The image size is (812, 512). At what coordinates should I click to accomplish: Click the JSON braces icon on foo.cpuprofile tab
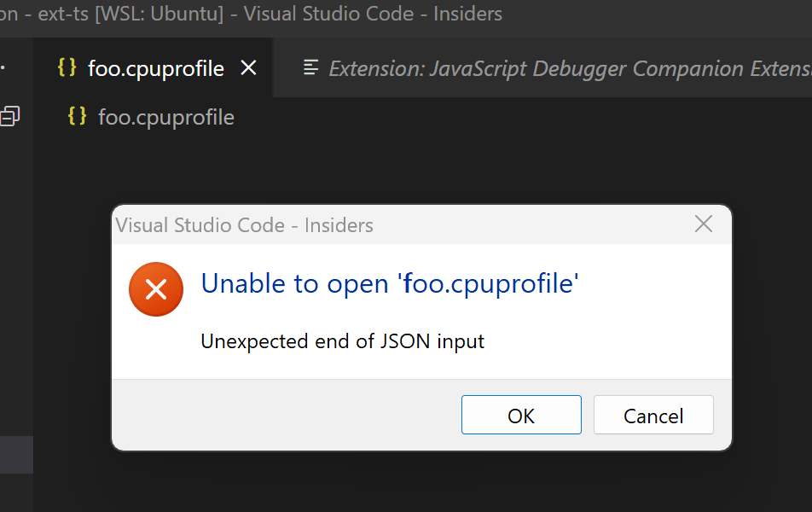pyautogui.click(x=67, y=67)
